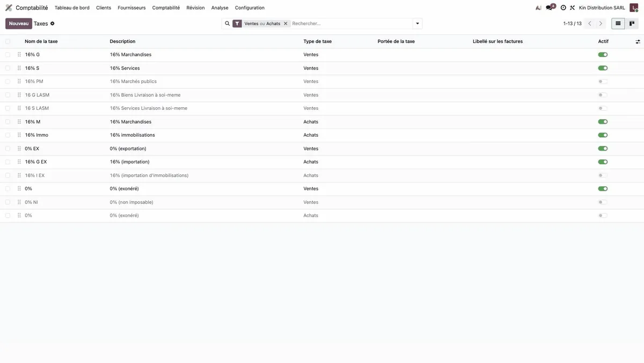Click the drag handle of 0% NI row
The height and width of the screenshot is (363, 644).
(x=19, y=202)
